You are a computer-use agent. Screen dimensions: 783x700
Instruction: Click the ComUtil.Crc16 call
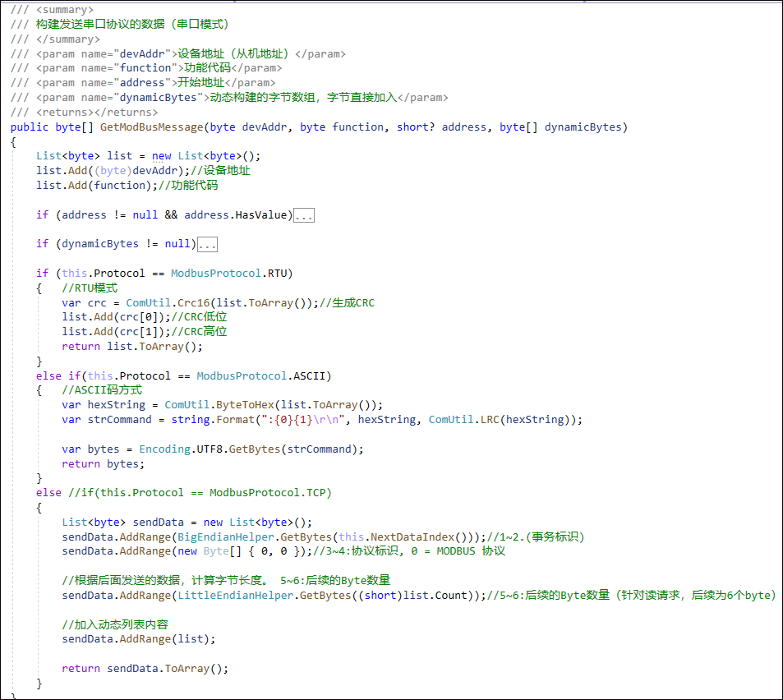pyautogui.click(x=168, y=303)
